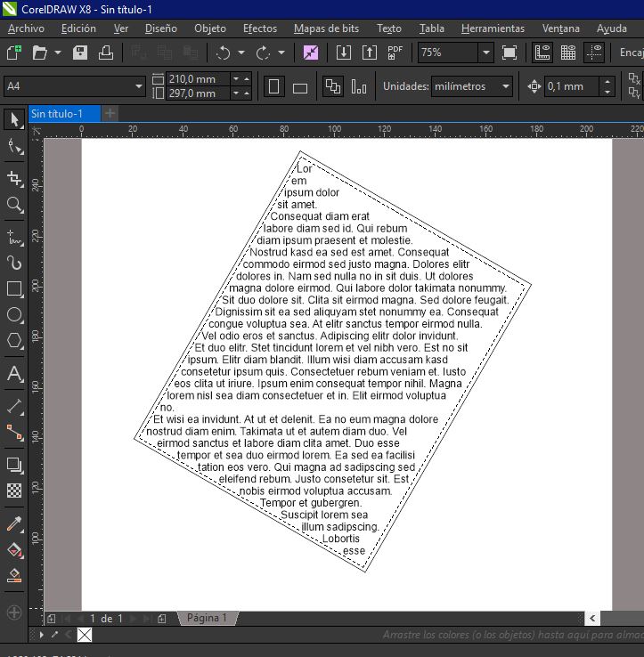Image resolution: width=644 pixels, height=657 pixels.
Task: Open the Mapas de bits menu
Action: 326,28
